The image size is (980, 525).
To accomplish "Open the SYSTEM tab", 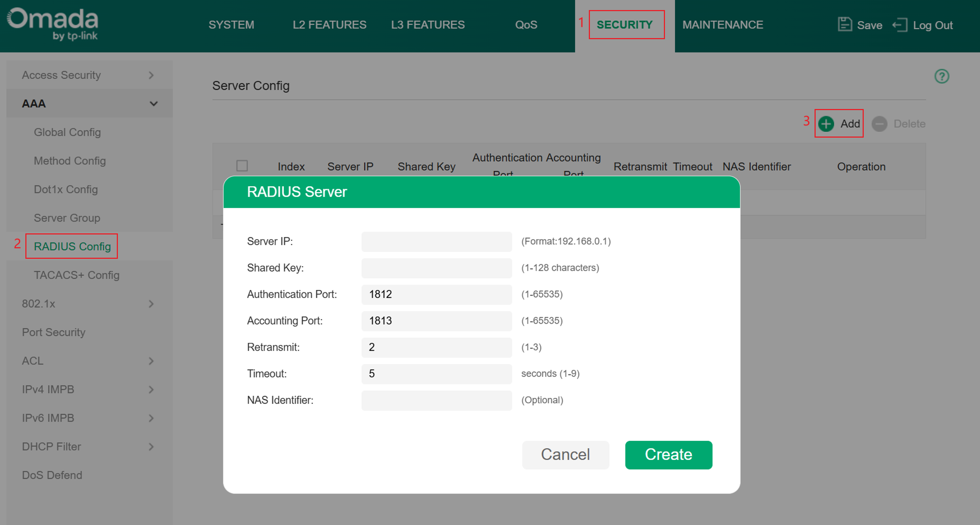I will 231,25.
